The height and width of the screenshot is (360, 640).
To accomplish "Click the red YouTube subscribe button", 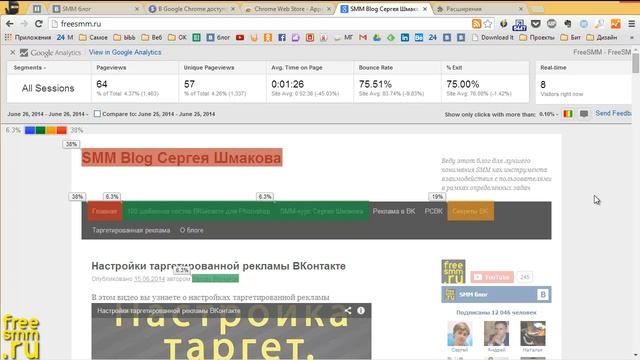I will coord(492,277).
